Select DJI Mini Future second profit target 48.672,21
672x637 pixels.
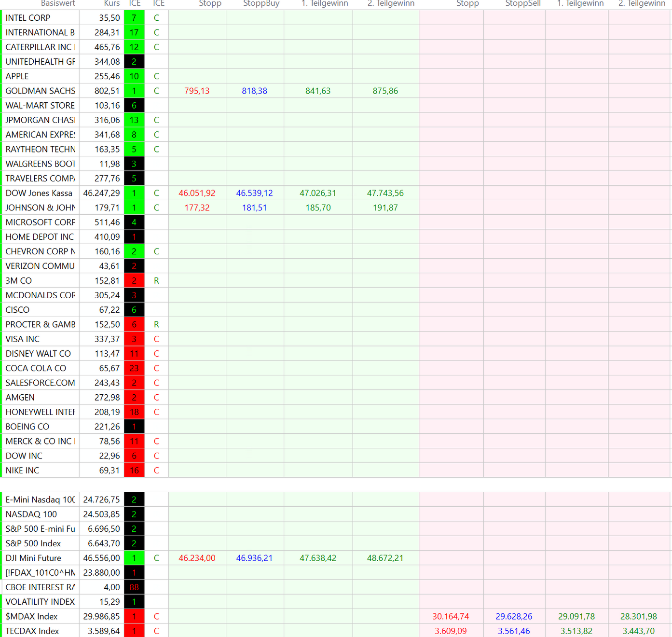click(x=385, y=558)
